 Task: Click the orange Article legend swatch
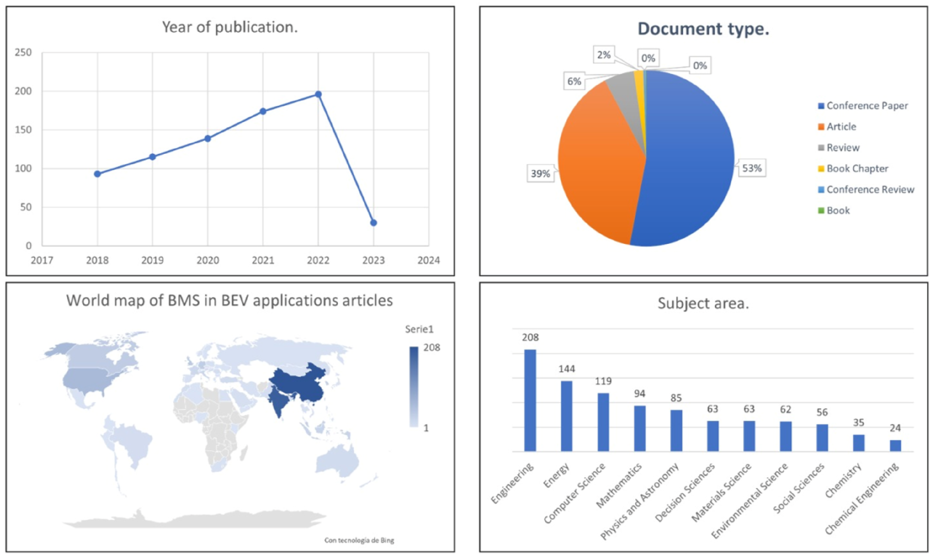(x=821, y=127)
